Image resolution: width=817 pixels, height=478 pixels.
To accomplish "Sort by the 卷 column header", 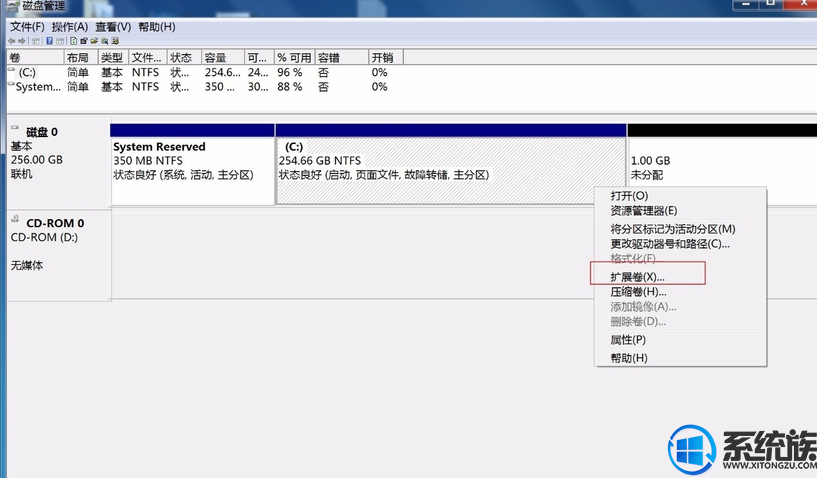I will click(35, 57).
